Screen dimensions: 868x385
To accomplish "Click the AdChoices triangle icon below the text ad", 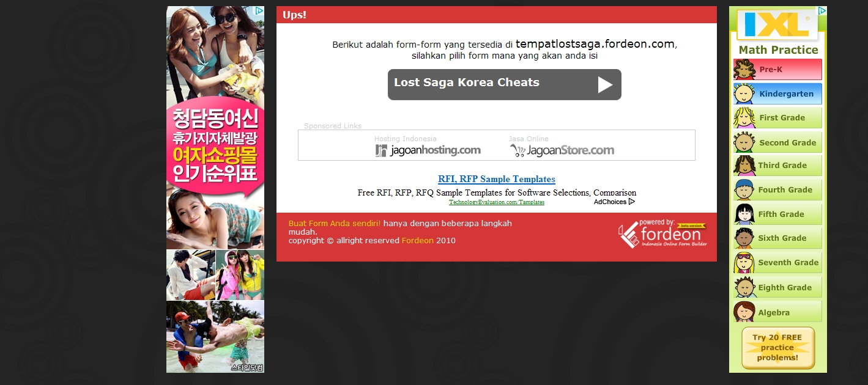I will 632,202.
